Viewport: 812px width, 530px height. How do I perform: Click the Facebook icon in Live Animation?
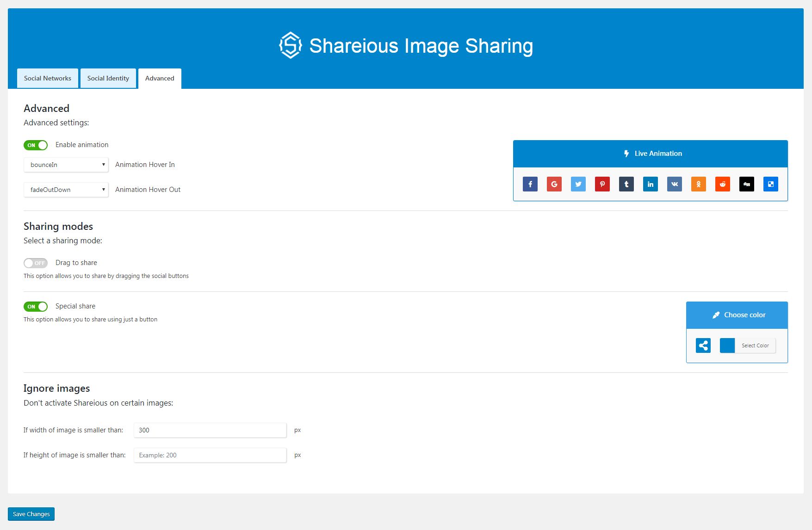530,184
